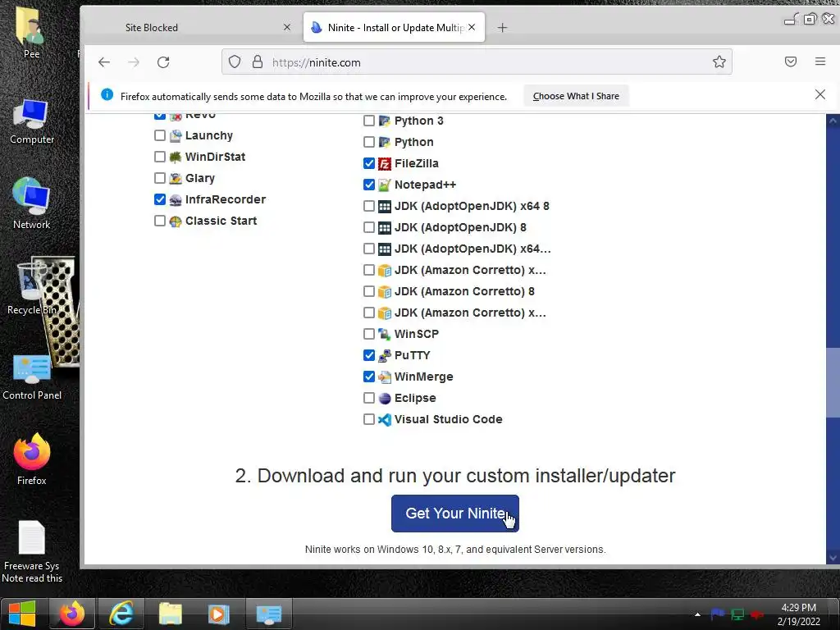840x630 pixels.
Task: Select the Ninite browser tab
Action: click(x=395, y=27)
